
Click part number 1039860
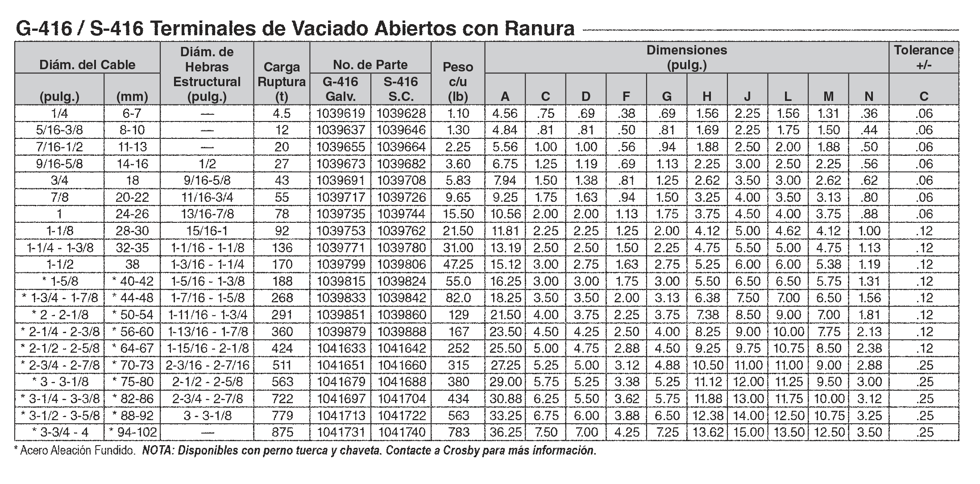click(401, 315)
